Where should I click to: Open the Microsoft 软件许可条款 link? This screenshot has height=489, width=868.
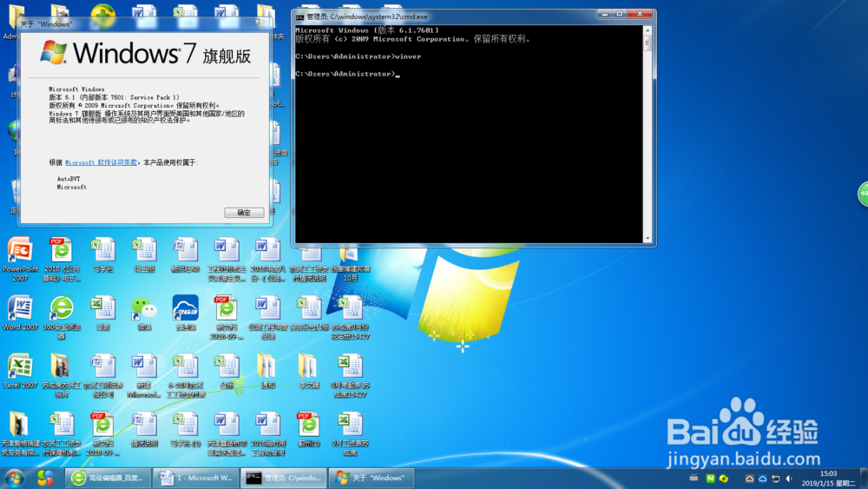click(x=102, y=162)
